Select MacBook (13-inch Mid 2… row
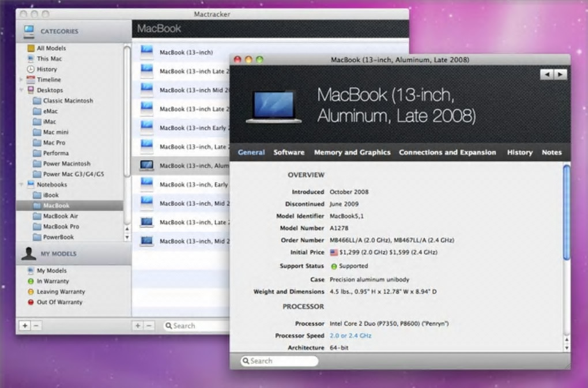 tap(181, 90)
